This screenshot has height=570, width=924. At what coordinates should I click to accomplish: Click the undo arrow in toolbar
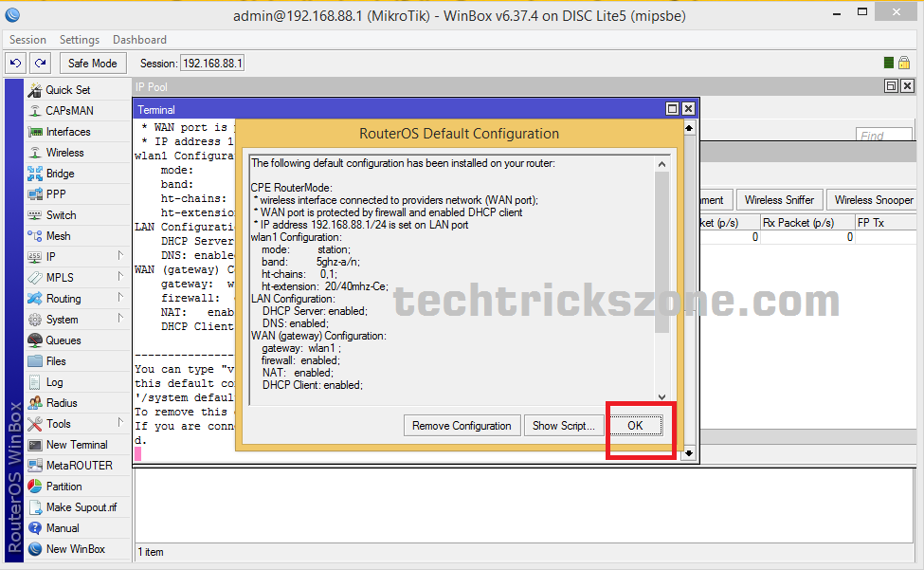click(x=15, y=63)
